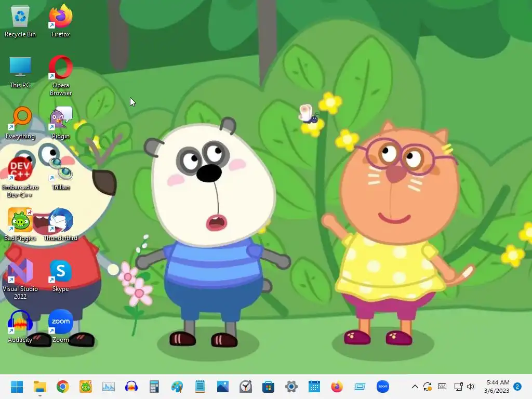Launch Google Chrome from the taskbar
Image resolution: width=532 pixels, height=399 pixels.
63,387
